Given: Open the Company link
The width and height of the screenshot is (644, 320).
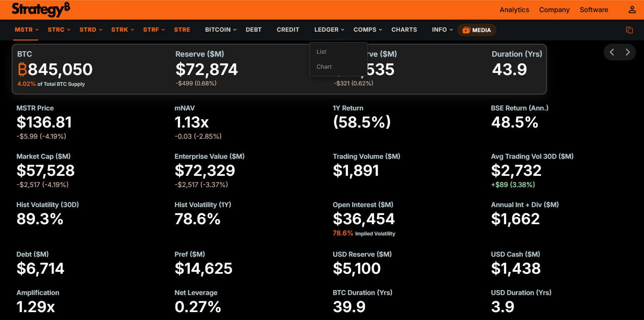Looking at the screenshot, I should [554, 10].
